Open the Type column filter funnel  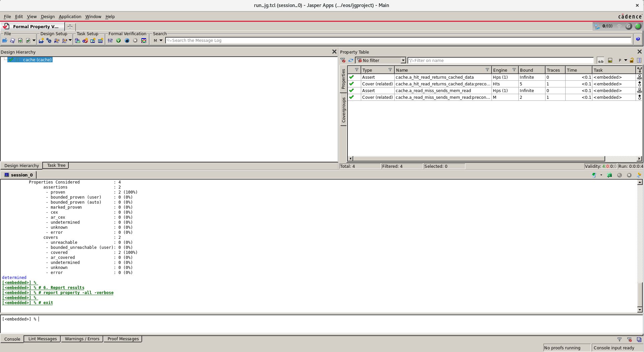tap(390, 70)
